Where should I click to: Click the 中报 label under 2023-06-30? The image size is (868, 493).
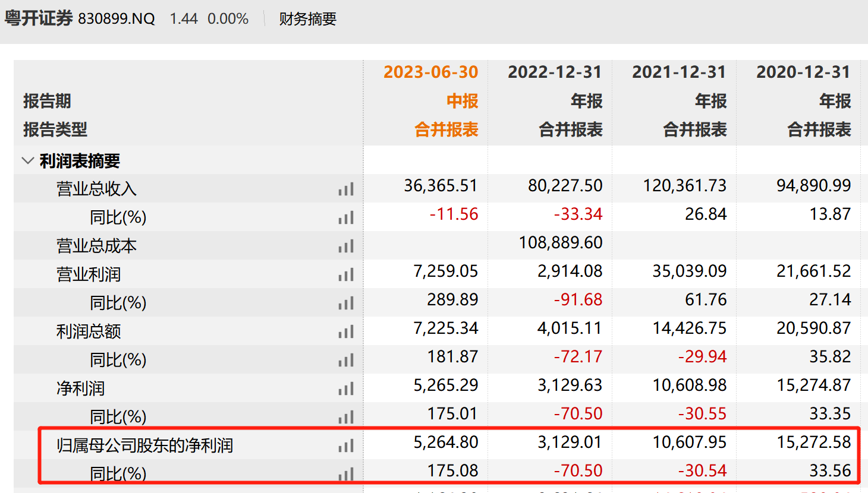[463, 101]
